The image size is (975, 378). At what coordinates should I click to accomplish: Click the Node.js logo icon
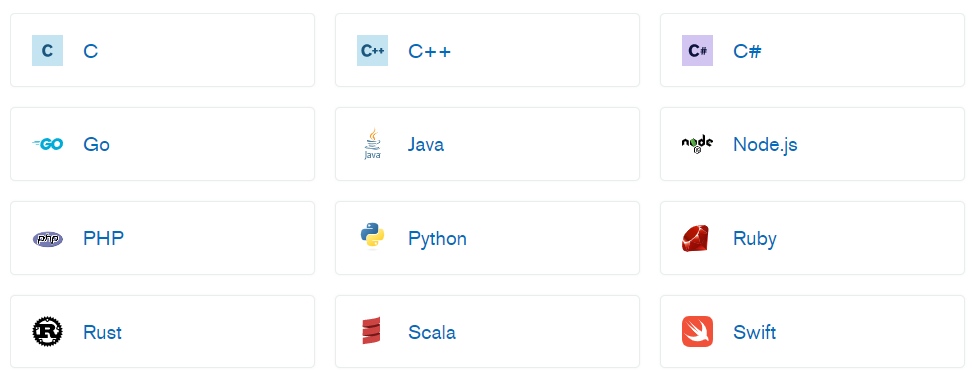click(x=697, y=144)
